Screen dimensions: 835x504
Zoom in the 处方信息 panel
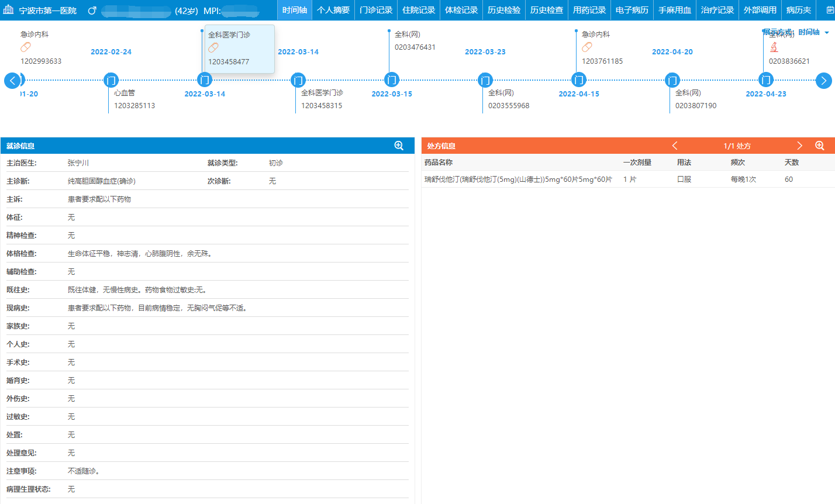tap(820, 146)
